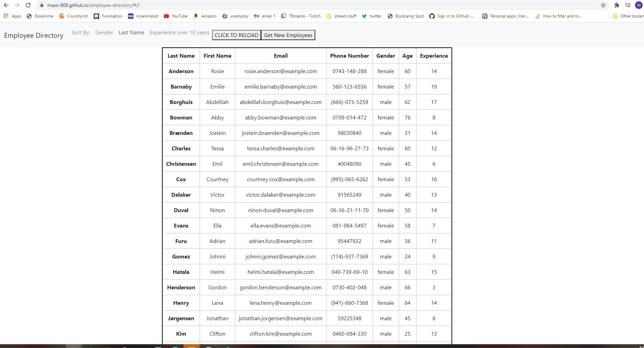Open the browser extensions puzzle icon
Viewport: 644px width, 348px height.
tap(617, 5)
